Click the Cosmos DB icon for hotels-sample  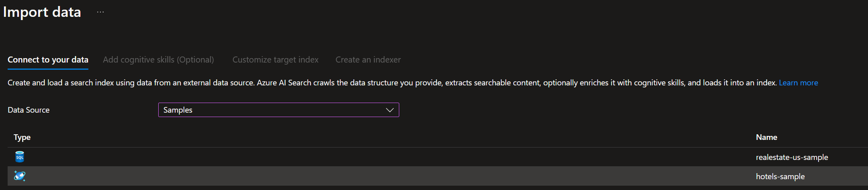click(20, 176)
